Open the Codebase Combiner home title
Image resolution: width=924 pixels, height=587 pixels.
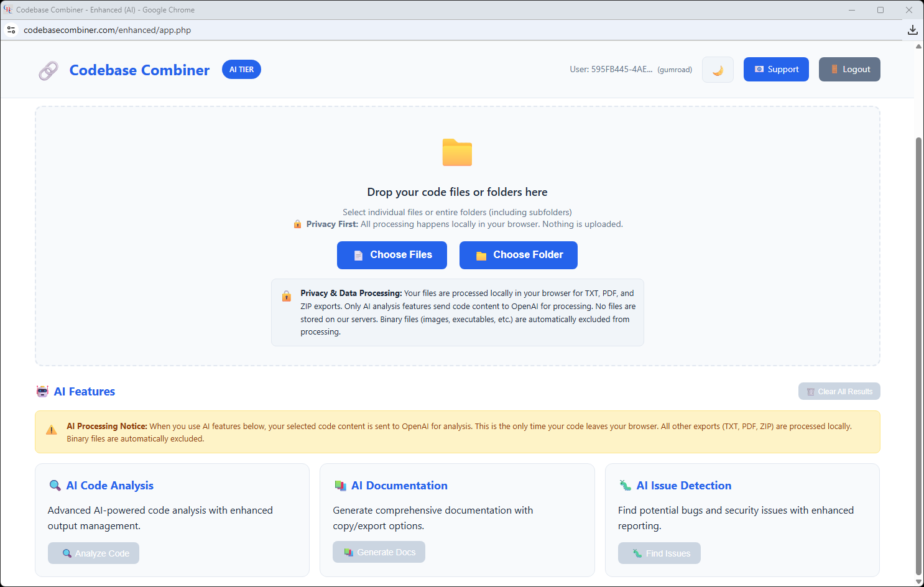(x=139, y=70)
